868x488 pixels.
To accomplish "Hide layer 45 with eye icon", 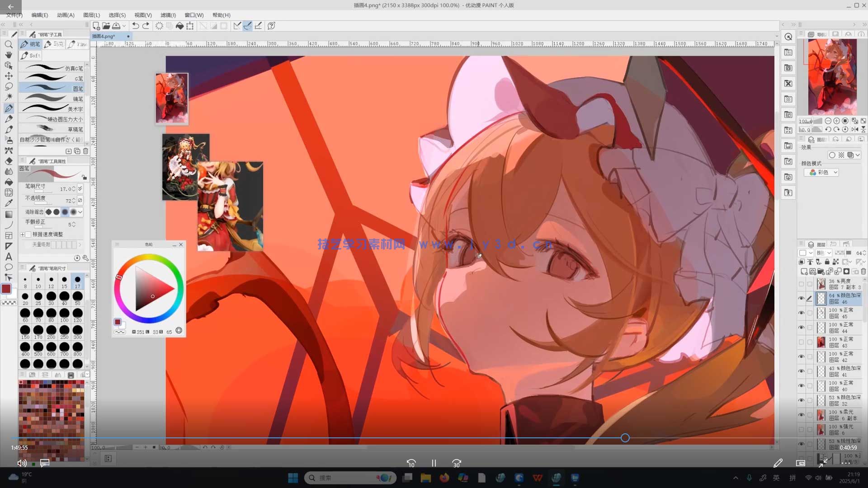I will pyautogui.click(x=801, y=313).
